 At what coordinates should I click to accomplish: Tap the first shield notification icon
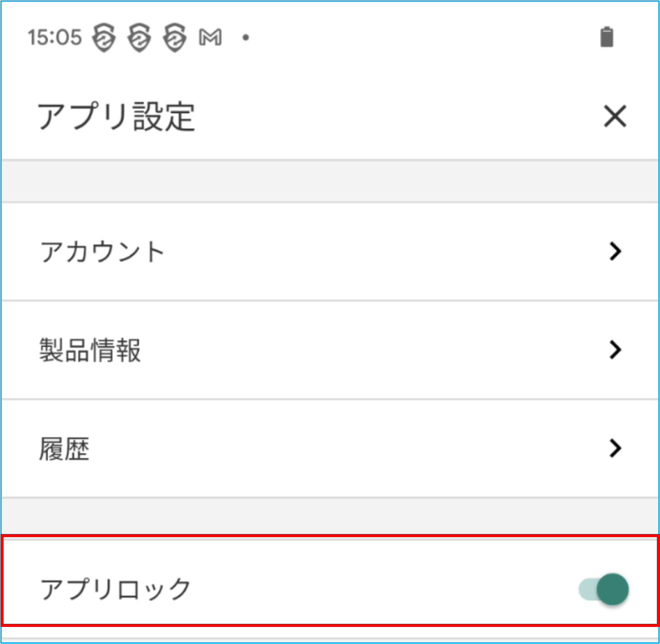(x=104, y=38)
